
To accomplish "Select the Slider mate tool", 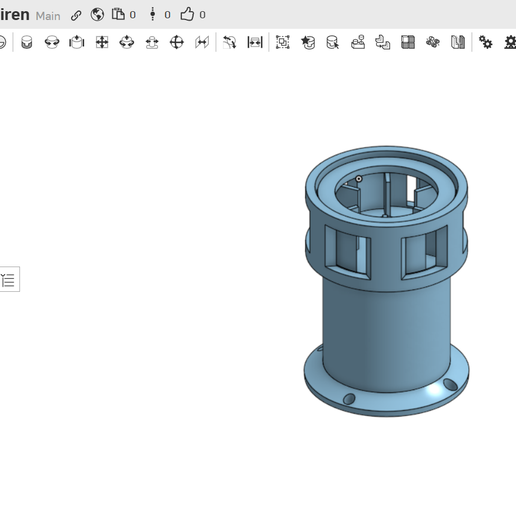I will pos(77,43).
